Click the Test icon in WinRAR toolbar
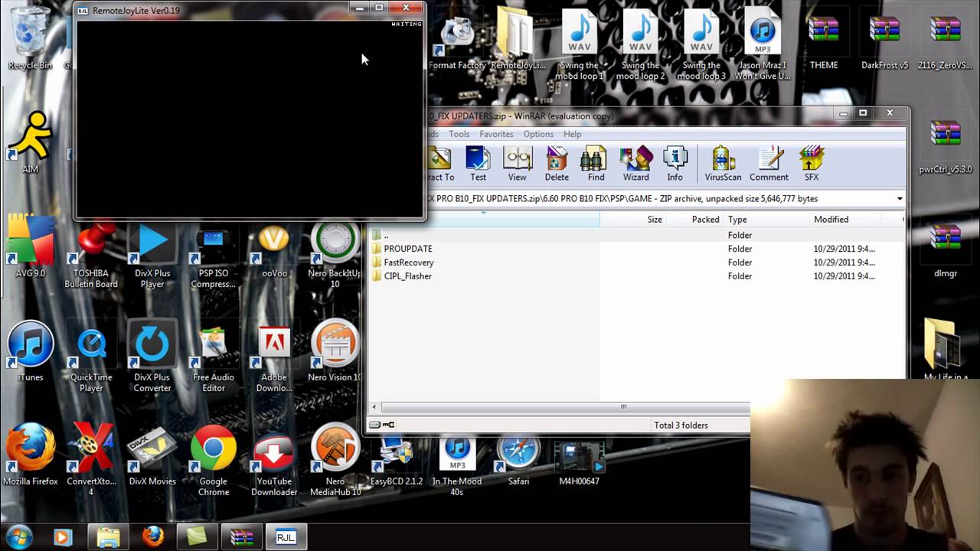980x551 pixels. pyautogui.click(x=478, y=164)
